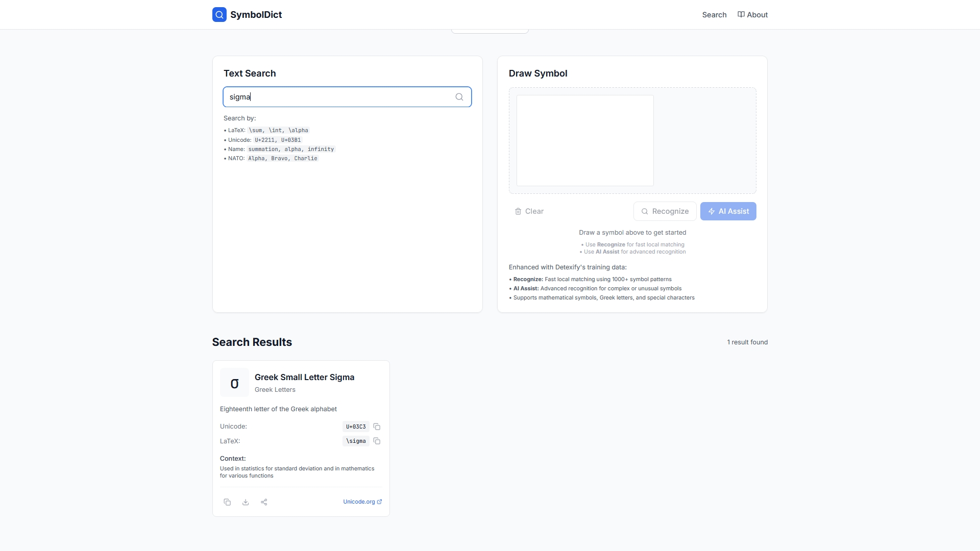
Task: Click inside the white drawing canvas
Action: point(585,140)
